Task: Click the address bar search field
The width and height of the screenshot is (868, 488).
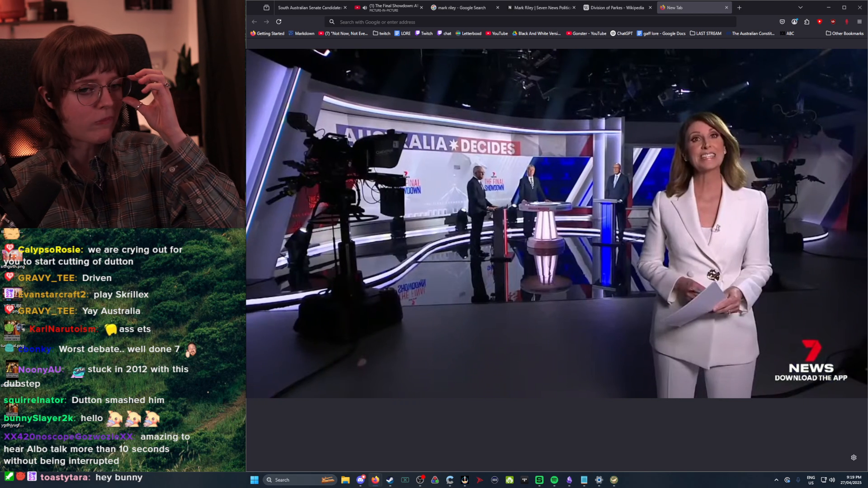Action: 497,22
